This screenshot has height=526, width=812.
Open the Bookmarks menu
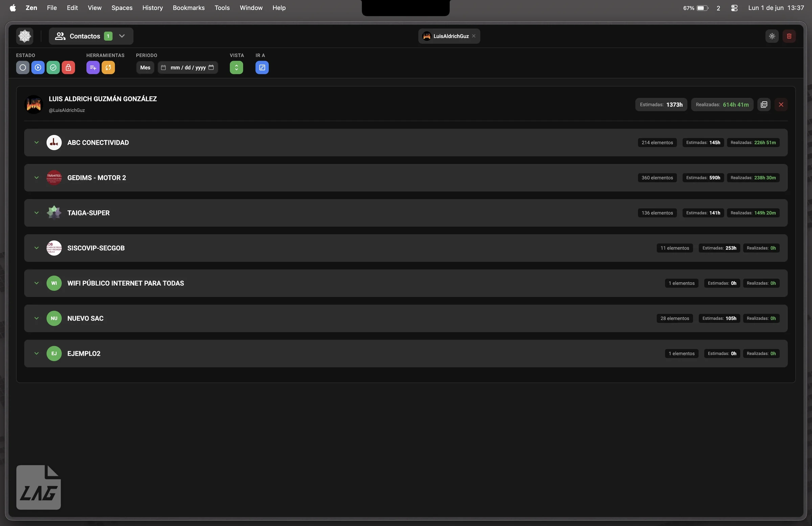click(188, 7)
